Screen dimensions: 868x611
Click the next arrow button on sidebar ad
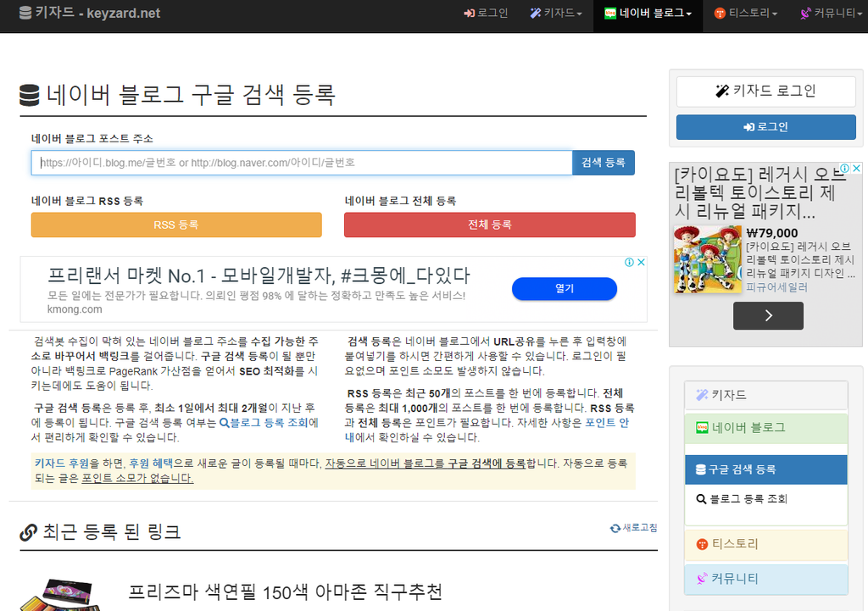pos(768,315)
